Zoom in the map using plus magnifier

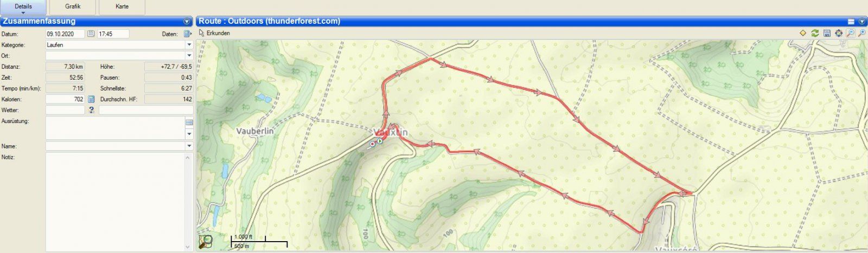[x=862, y=33]
